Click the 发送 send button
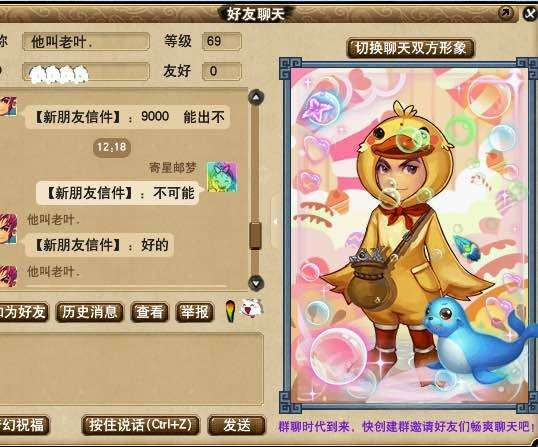Viewport: 538px width, 447px height. point(237,425)
